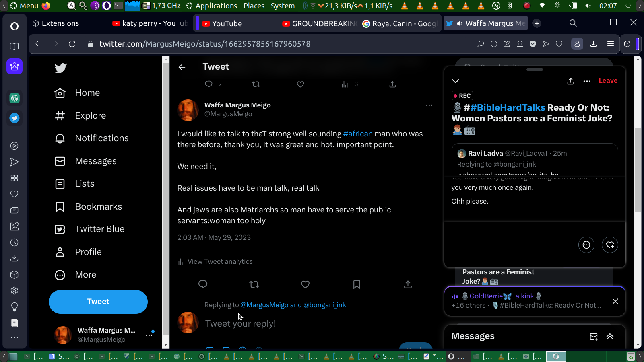Open View Tweet analytics
The width and height of the screenshot is (644, 362).
215,262
